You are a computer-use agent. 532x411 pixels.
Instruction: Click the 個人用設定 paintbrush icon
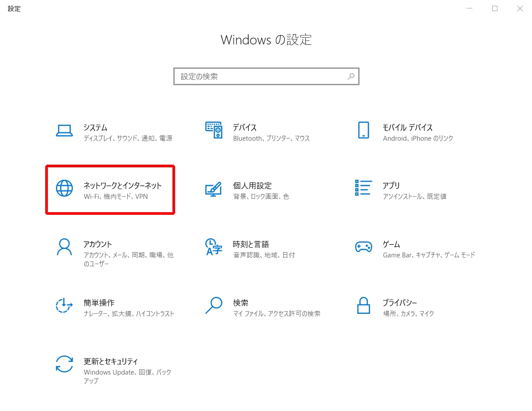pyautogui.click(x=213, y=189)
